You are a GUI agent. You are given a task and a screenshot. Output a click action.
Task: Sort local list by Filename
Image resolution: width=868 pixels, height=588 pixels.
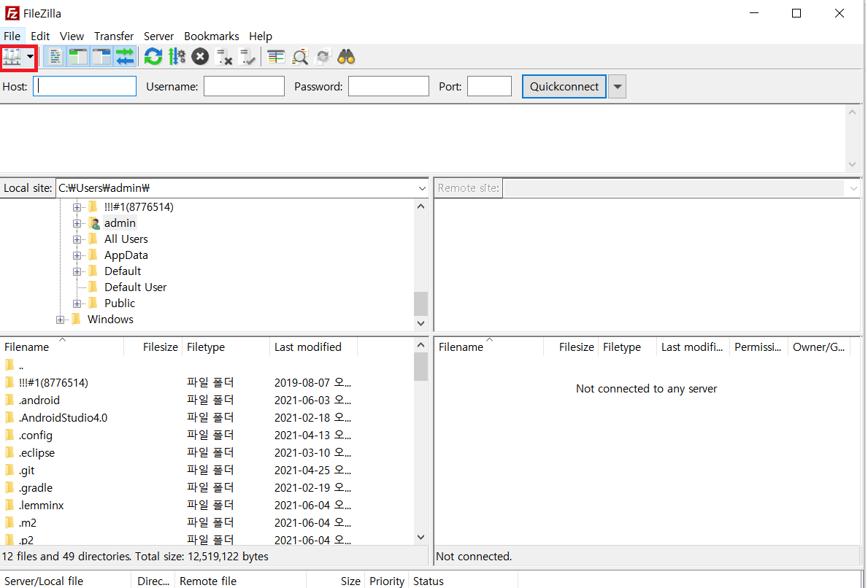click(x=62, y=347)
